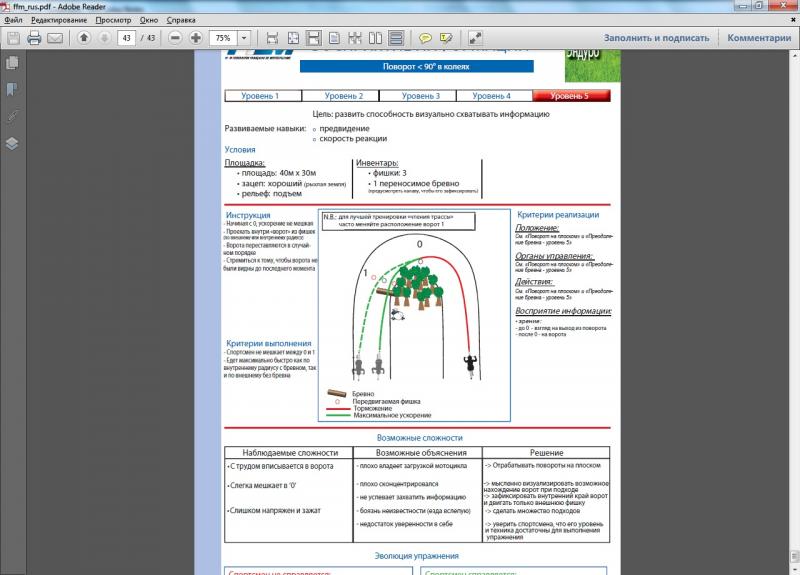Select the highlight text tool icon

(x=446, y=38)
